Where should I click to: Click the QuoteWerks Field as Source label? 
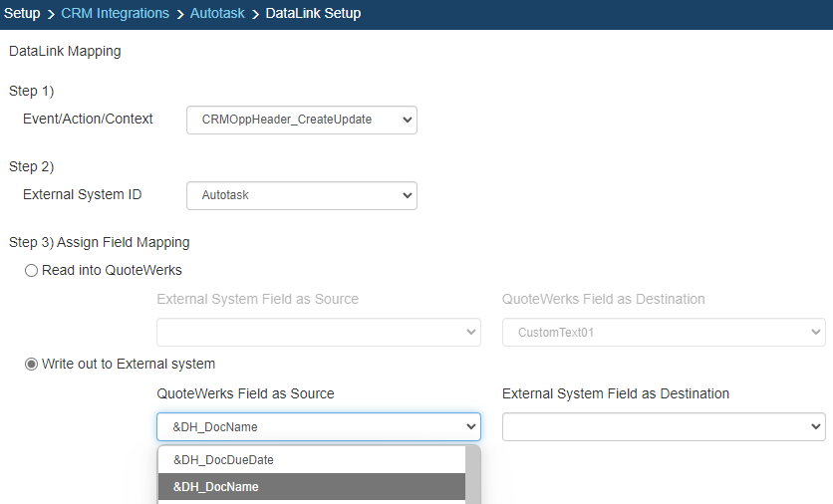point(245,393)
